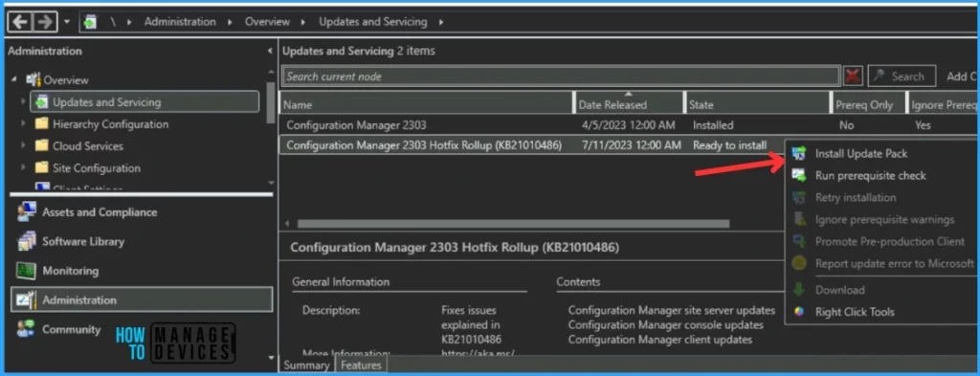Clear search with the red X button
980x376 pixels.
pos(853,77)
